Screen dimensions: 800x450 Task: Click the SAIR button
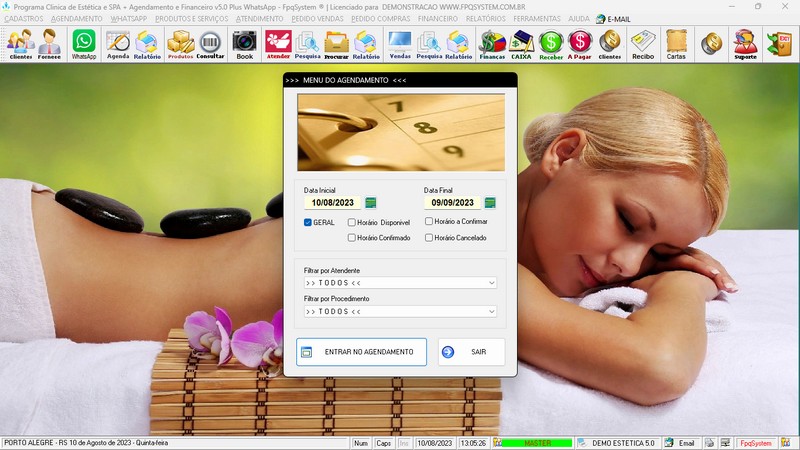471,352
